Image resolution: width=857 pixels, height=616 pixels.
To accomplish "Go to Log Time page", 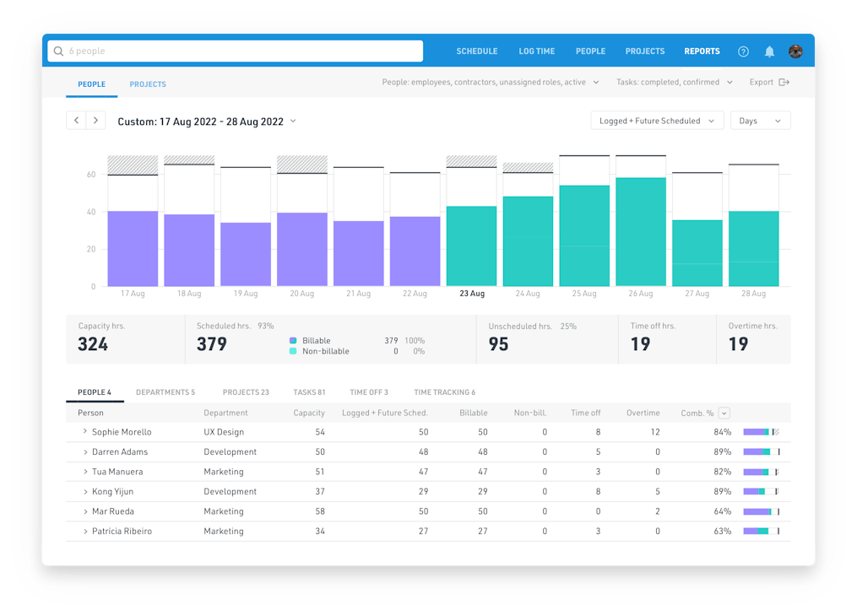I will (537, 51).
